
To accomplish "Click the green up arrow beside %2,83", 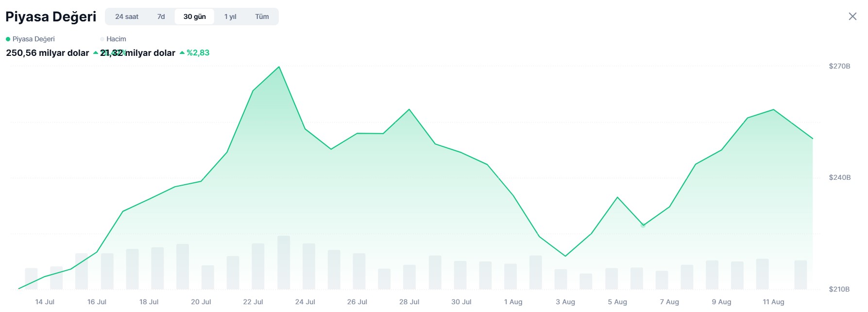I will pyautogui.click(x=182, y=52).
